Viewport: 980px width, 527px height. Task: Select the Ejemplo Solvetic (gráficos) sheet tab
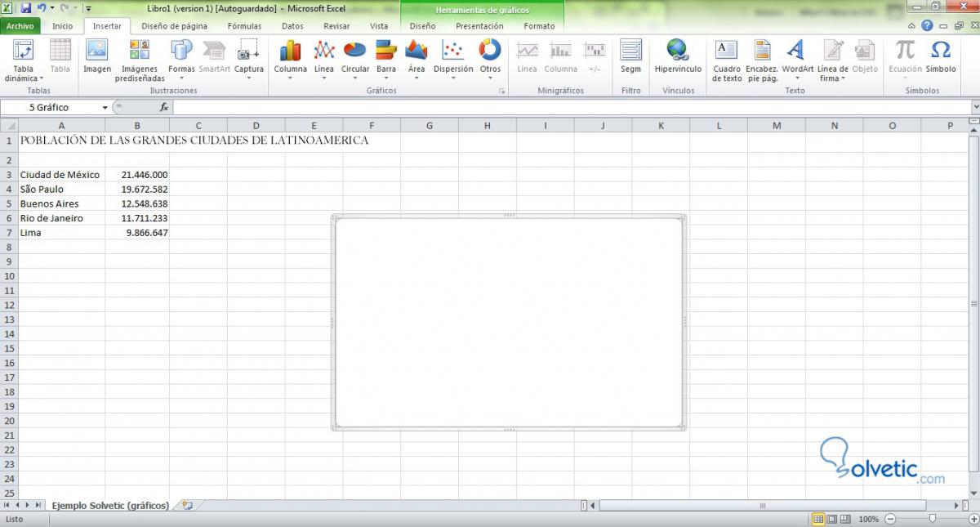(110, 506)
